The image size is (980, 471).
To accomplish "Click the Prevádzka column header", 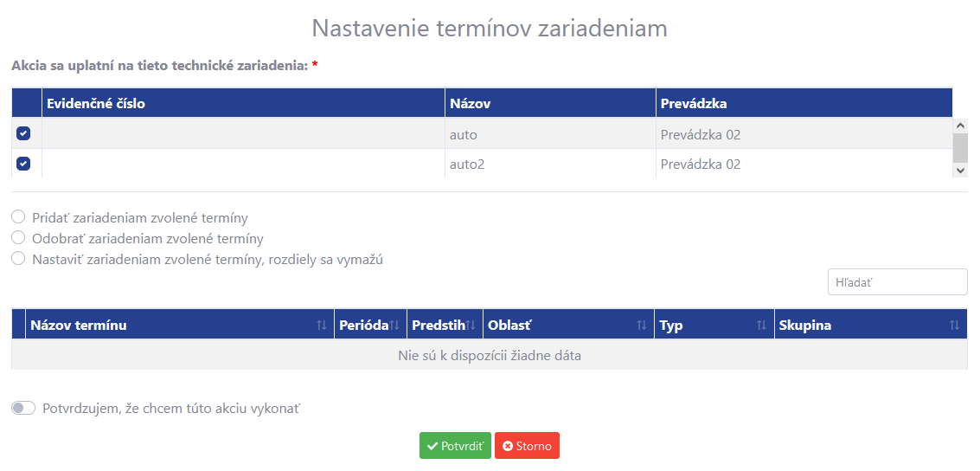I will [693, 103].
